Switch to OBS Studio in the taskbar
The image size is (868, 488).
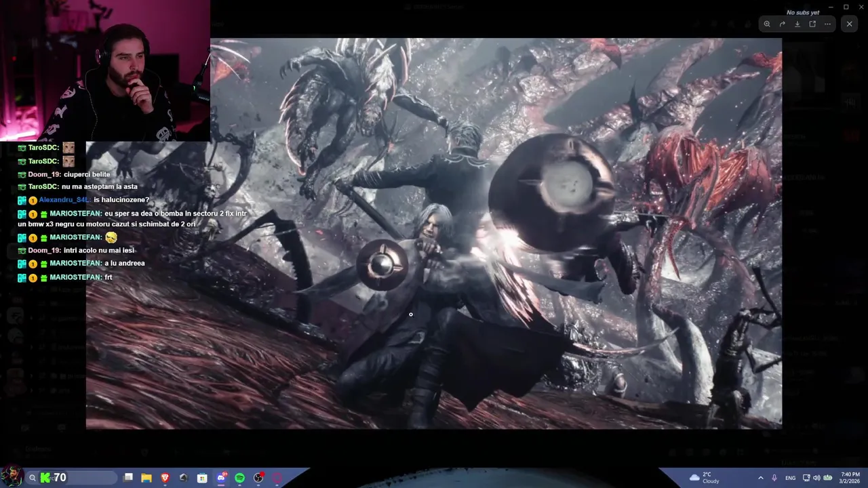pyautogui.click(x=258, y=478)
